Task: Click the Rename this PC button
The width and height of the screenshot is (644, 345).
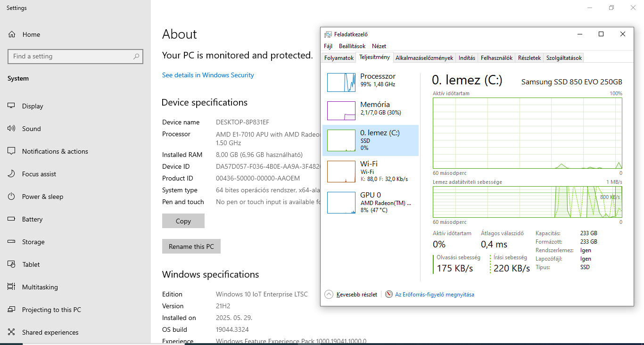Action: (191, 246)
